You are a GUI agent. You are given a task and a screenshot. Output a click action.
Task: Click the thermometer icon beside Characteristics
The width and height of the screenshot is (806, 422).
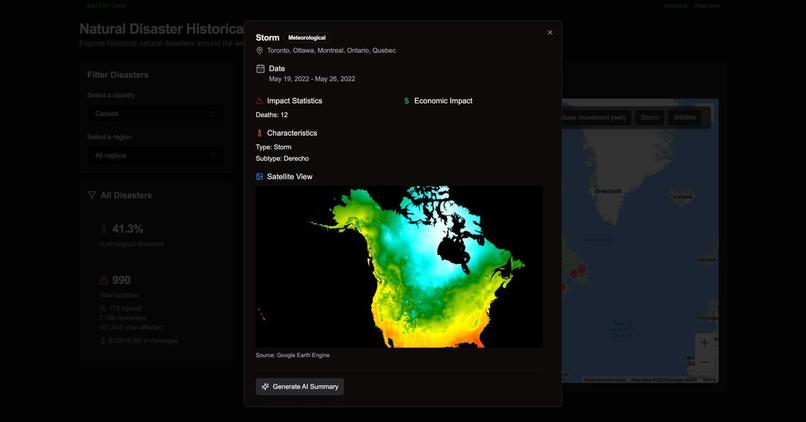coord(260,133)
